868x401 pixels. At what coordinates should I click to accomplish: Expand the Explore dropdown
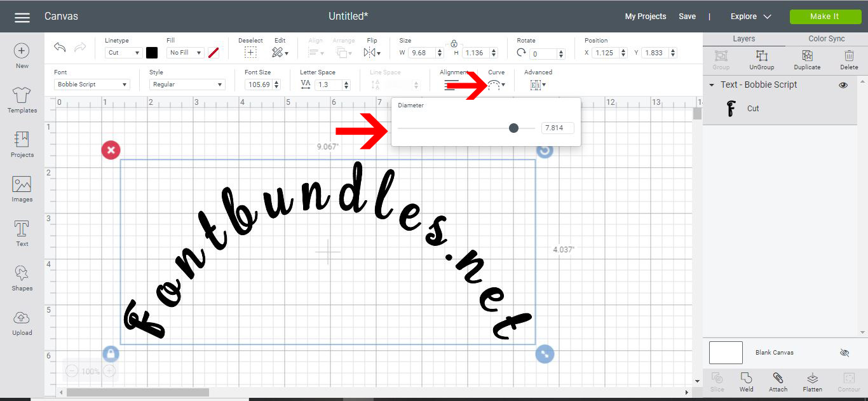(750, 17)
